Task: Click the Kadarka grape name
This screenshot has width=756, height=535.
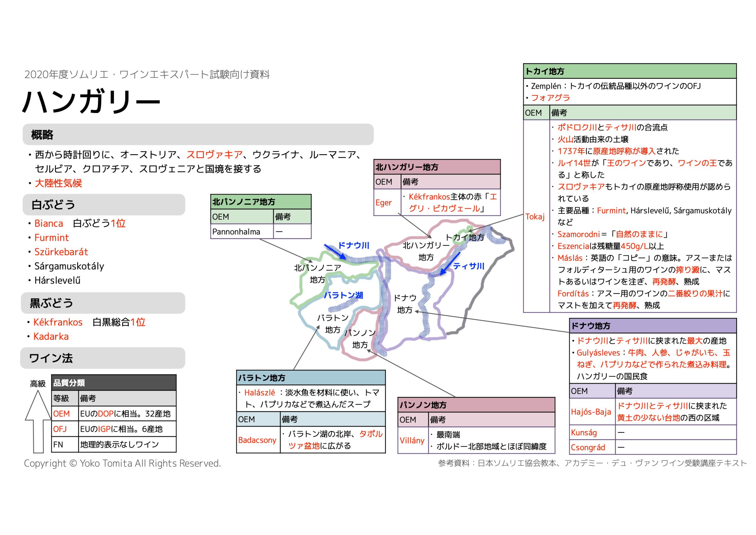Action: (51, 337)
